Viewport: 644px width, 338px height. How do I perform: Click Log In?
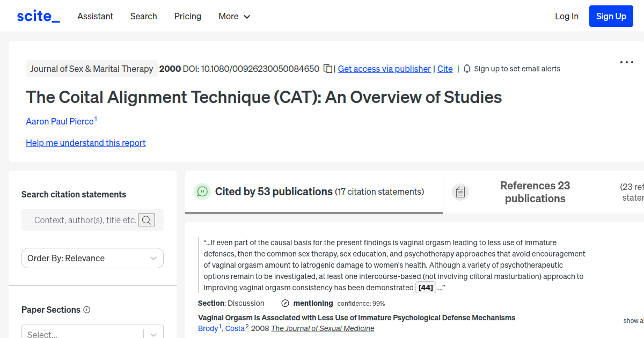click(566, 16)
